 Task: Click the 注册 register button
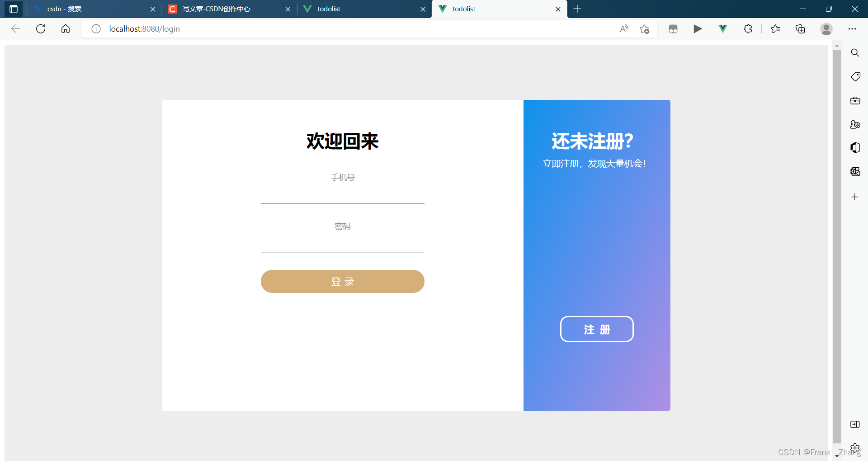coord(596,329)
